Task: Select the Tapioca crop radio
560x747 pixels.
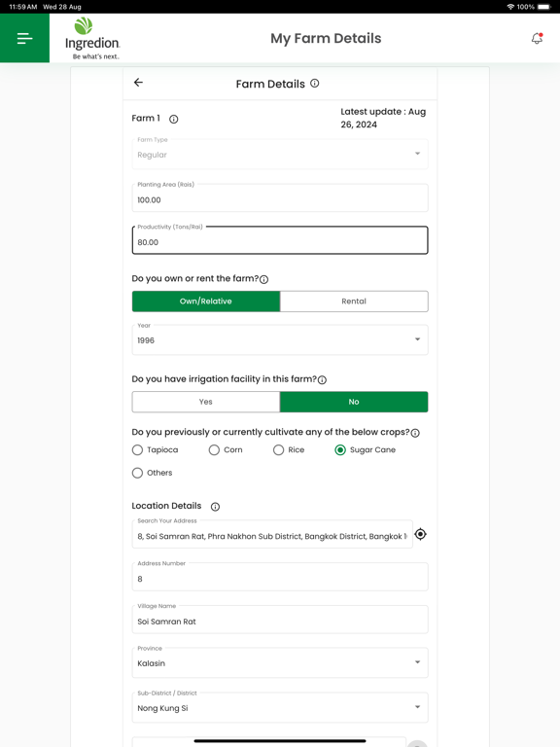Action: (137, 449)
